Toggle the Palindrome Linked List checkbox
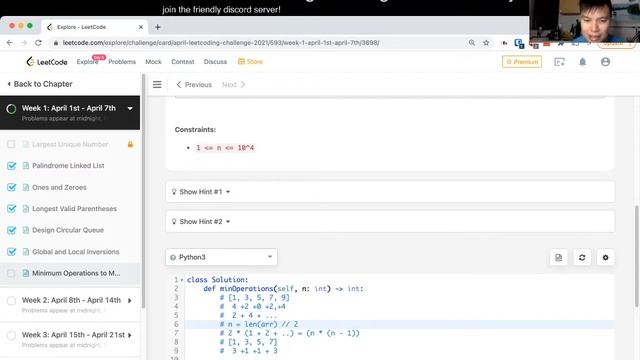640x360 pixels. 11,166
